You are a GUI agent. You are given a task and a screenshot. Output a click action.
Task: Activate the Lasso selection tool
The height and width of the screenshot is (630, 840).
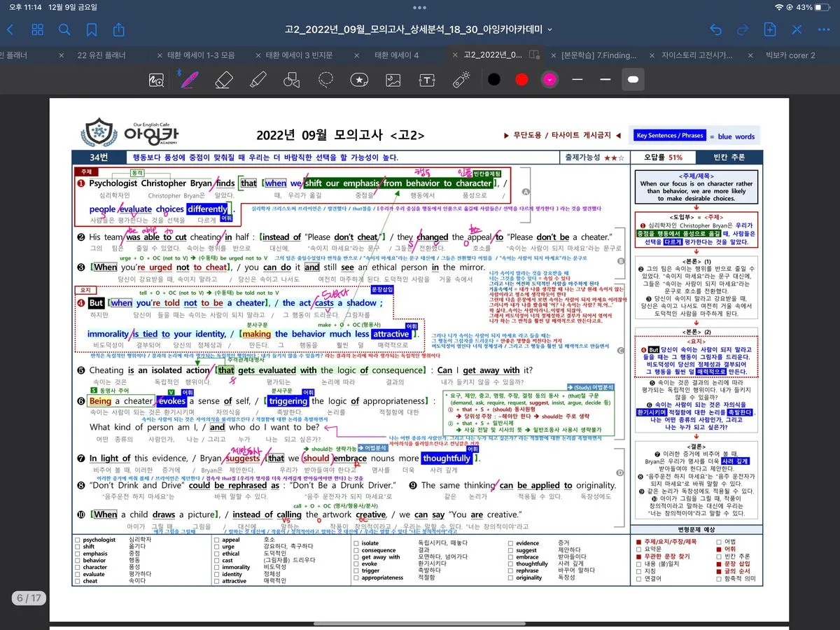point(325,79)
